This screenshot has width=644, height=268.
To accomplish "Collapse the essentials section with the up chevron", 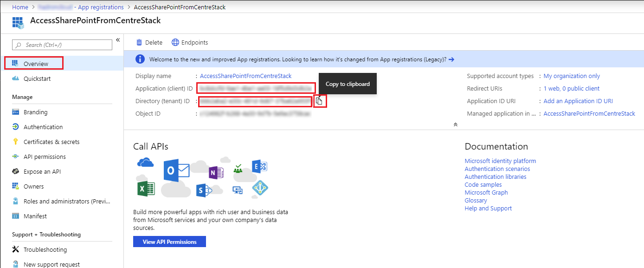I will [456, 124].
